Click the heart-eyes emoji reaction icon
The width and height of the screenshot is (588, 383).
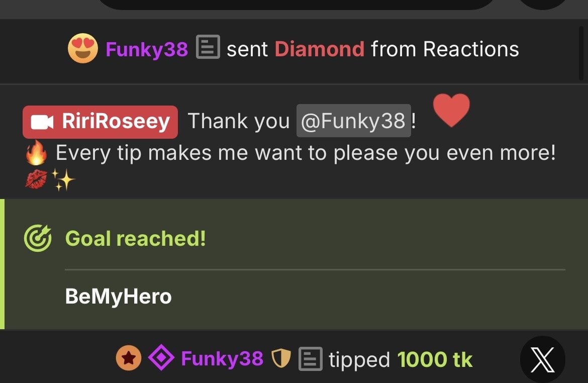[82, 49]
